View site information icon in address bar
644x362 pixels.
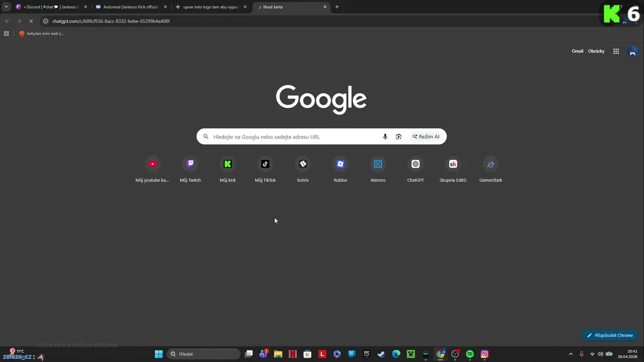[x=45, y=21]
